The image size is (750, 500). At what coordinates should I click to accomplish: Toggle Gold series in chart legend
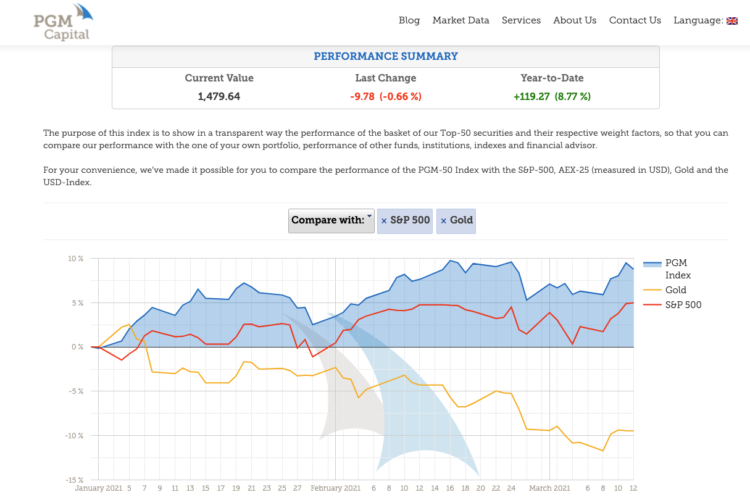tap(677, 289)
